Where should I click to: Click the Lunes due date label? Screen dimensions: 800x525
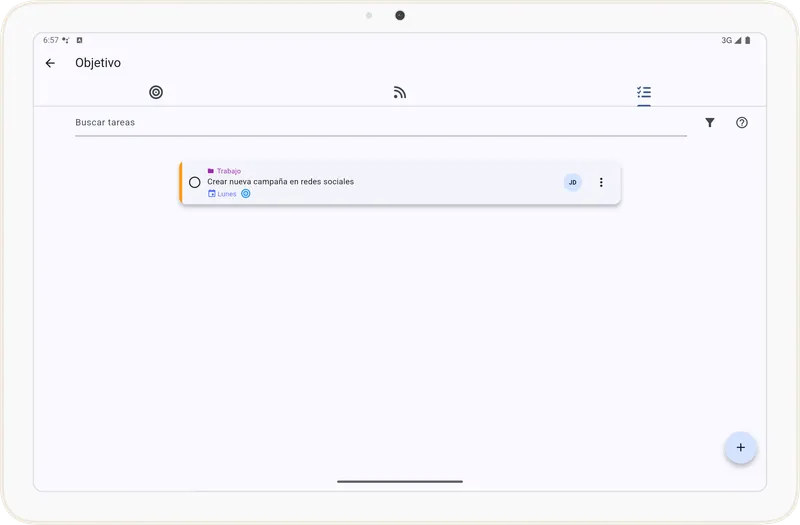(227, 194)
